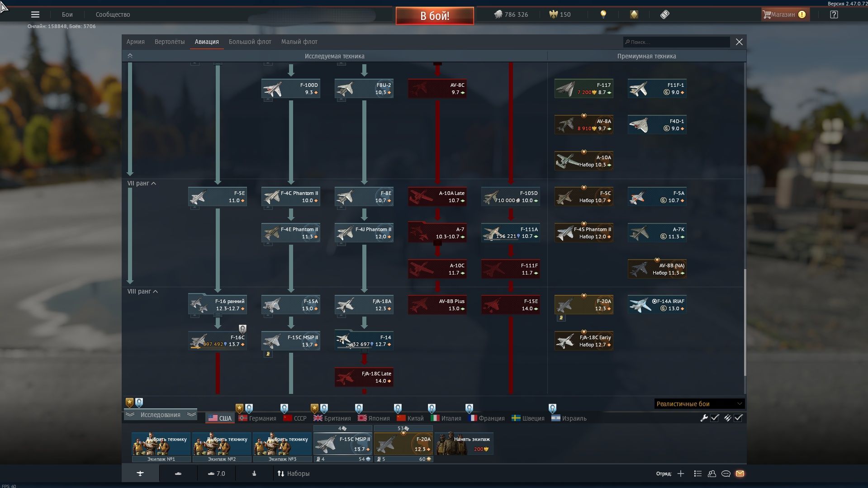This screenshot has width=868, height=488.
Task: Collapse the Исследования panel
Action: (x=160, y=415)
